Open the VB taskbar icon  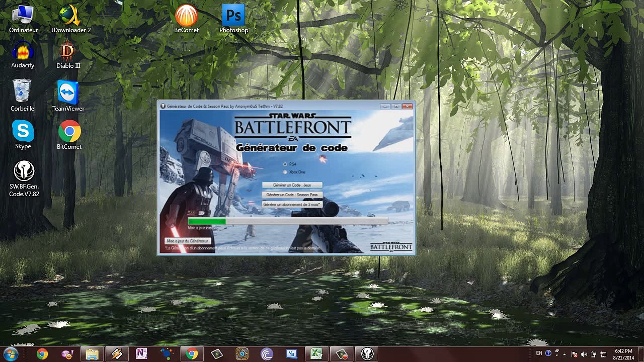coord(291,354)
